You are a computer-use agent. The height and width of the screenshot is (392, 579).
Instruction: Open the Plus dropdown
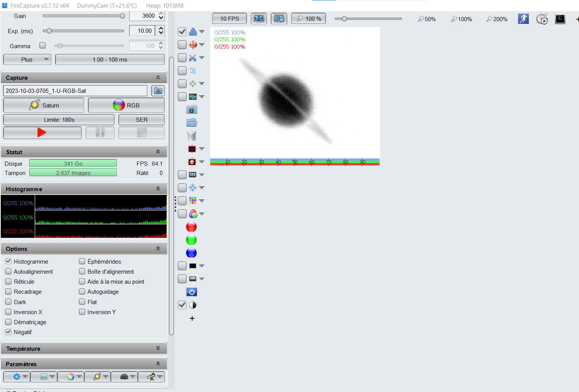pyautogui.click(x=27, y=59)
